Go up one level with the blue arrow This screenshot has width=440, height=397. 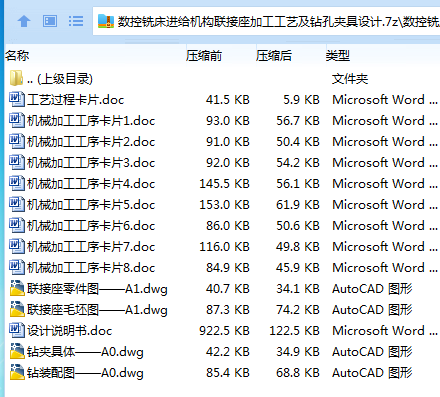(24, 21)
